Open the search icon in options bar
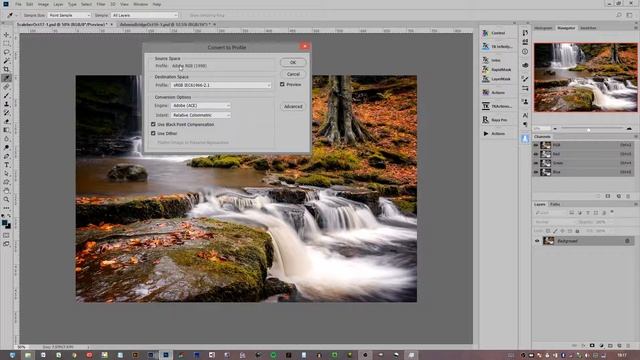 click(x=619, y=15)
